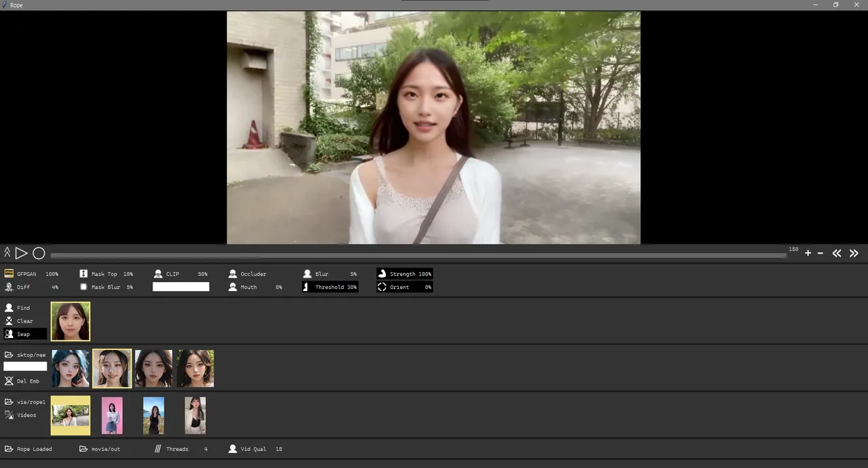Viewport: 868px width, 468px height.
Task: Click the video timeline slider bar
Action: pos(418,256)
